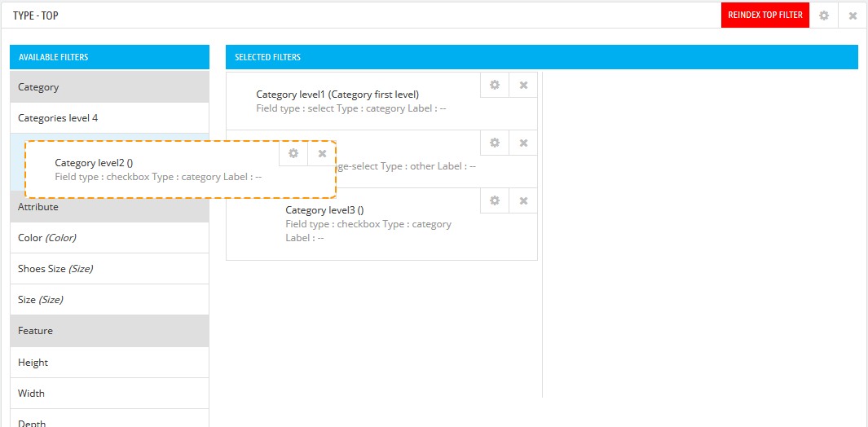The width and height of the screenshot is (868, 427).
Task: Open settings gear in Type - Top header
Action: tap(824, 15)
